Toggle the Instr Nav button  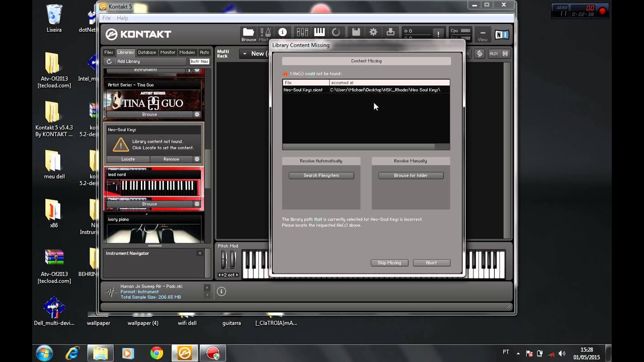199,61
